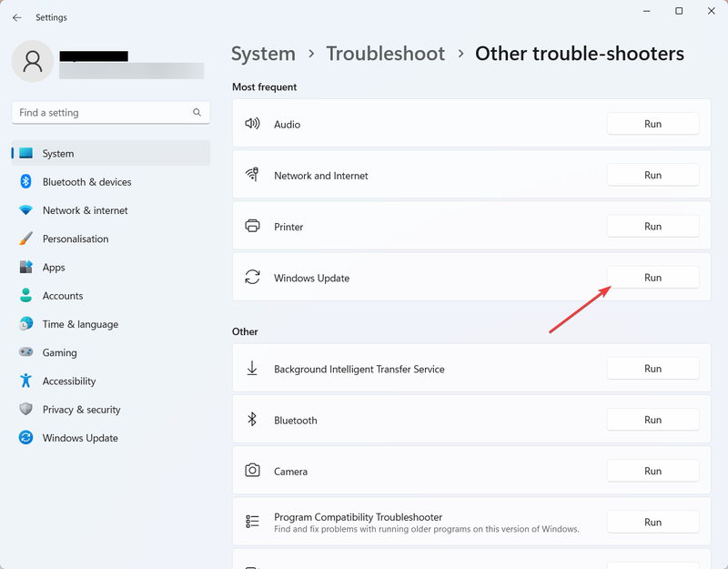Click the Accessibility figure icon

click(x=26, y=381)
